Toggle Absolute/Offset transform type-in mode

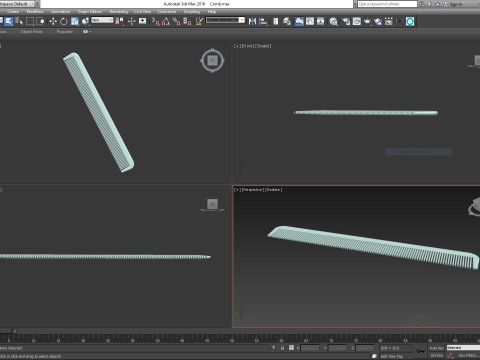coord(291,348)
